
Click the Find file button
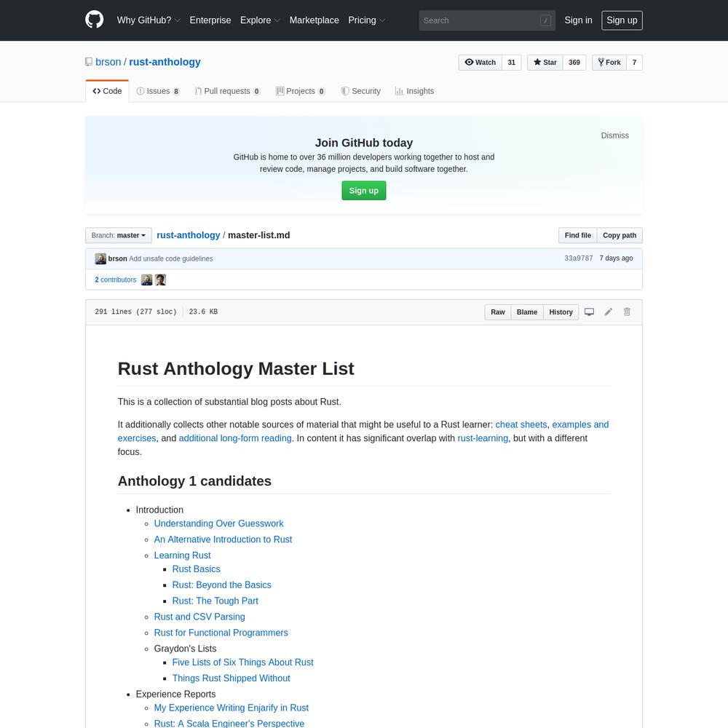[577, 235]
